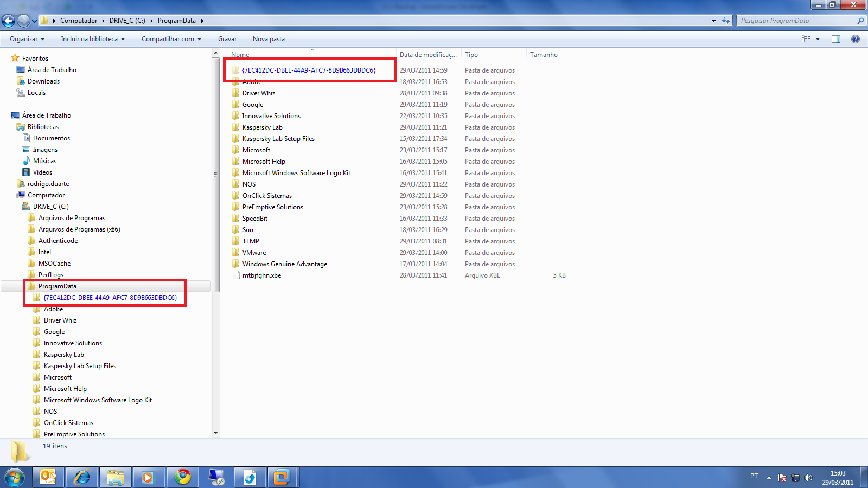Open the Documentos library

click(x=51, y=138)
